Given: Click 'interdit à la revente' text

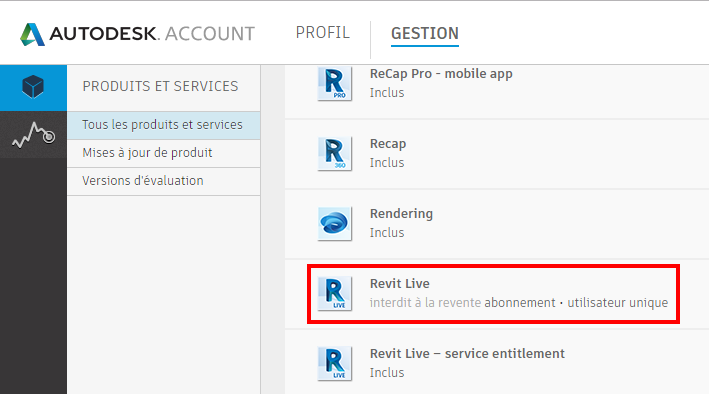Looking at the screenshot, I should (x=425, y=302).
